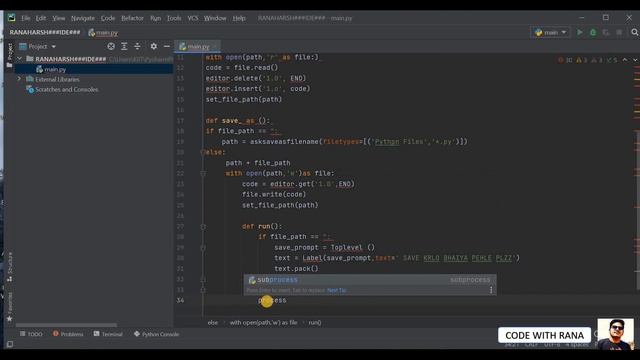Viewport: 640px width, 360px height.
Task: Open the TODO tool window
Action: (31, 334)
